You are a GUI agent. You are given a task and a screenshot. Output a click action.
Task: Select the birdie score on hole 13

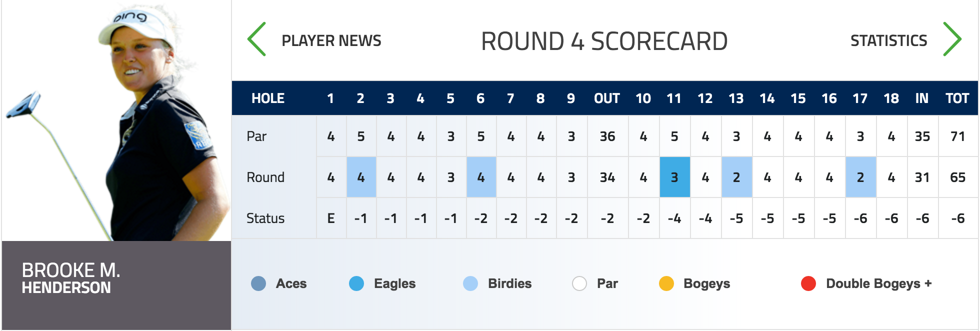coord(736,177)
